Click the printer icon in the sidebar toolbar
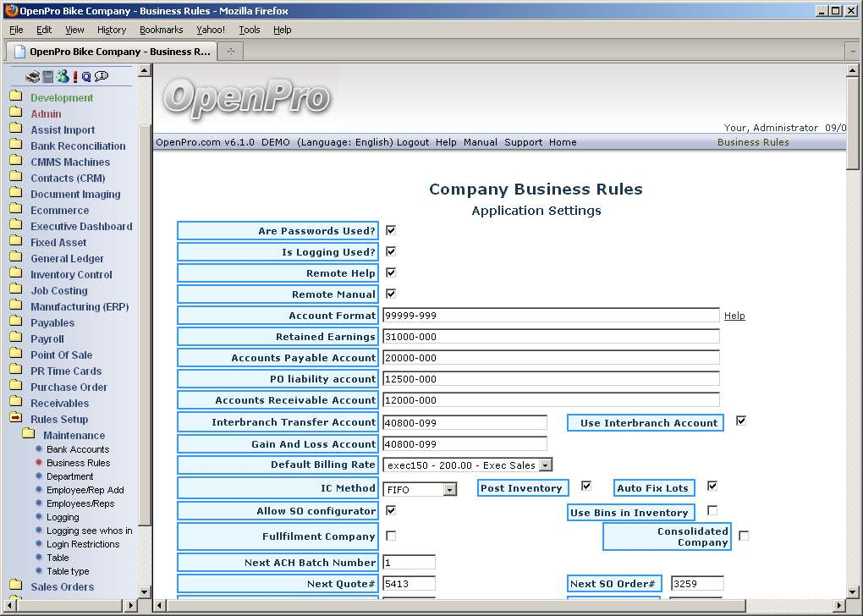Image resolution: width=863 pixels, height=616 pixels. [32, 77]
